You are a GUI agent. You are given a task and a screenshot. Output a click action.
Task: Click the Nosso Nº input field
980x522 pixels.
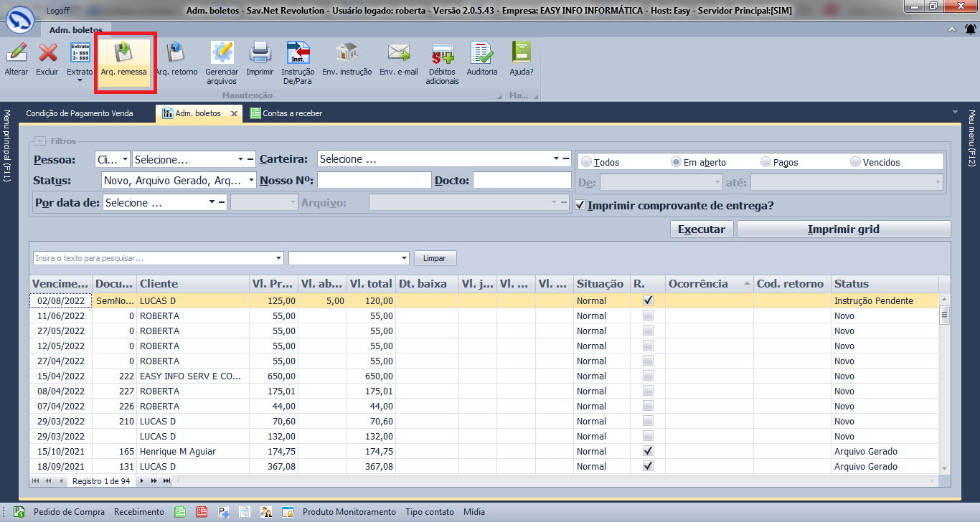(x=374, y=181)
